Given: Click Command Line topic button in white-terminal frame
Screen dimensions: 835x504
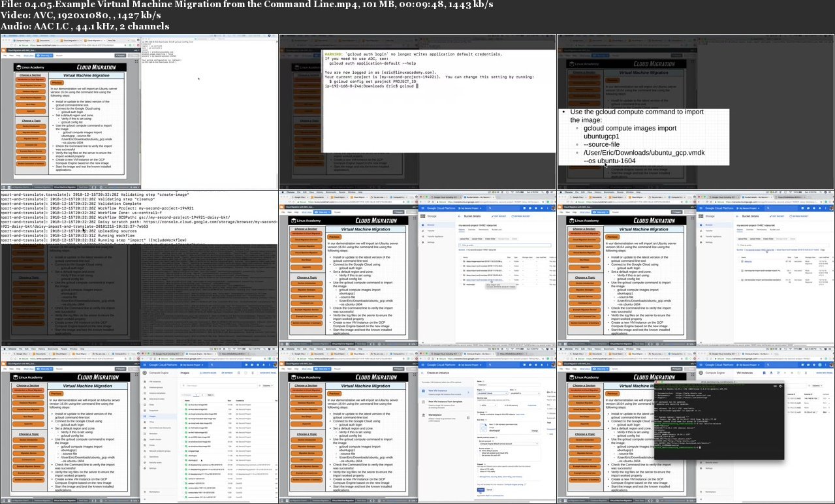Looking at the screenshot, I should click(31, 145).
